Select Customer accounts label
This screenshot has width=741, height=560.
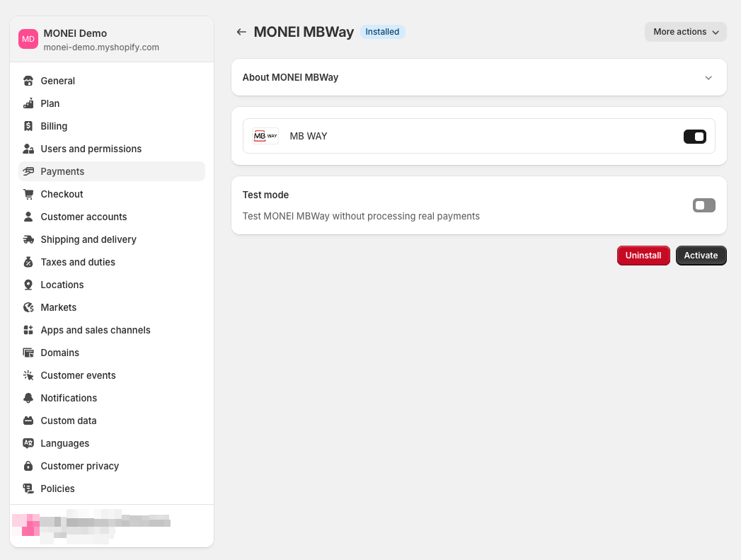click(x=84, y=217)
